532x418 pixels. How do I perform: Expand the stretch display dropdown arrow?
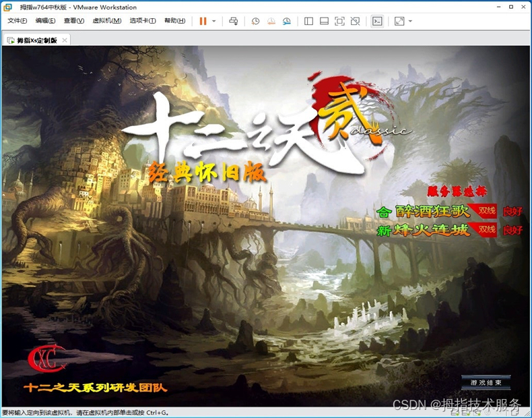[x=410, y=21]
